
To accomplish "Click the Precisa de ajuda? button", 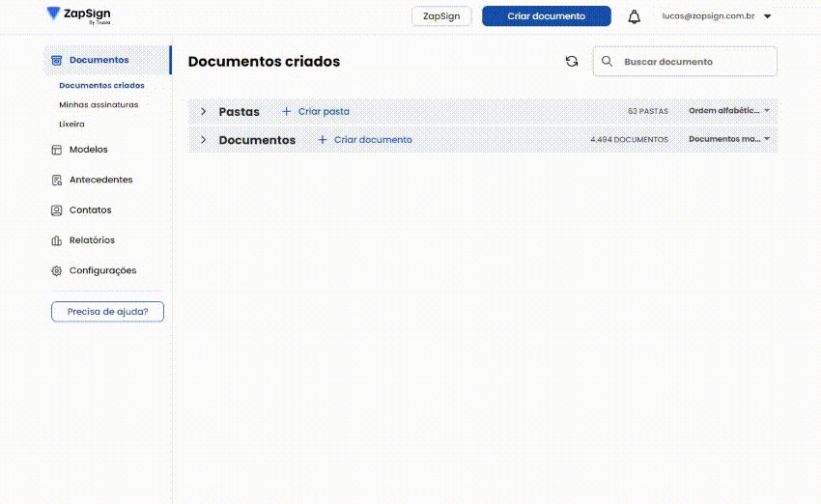I will (x=107, y=312).
